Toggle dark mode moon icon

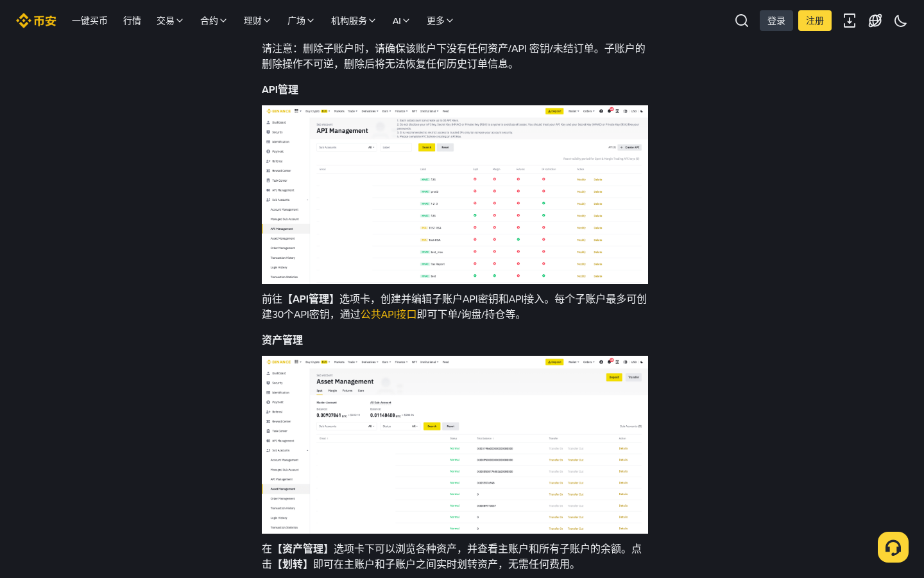[901, 21]
